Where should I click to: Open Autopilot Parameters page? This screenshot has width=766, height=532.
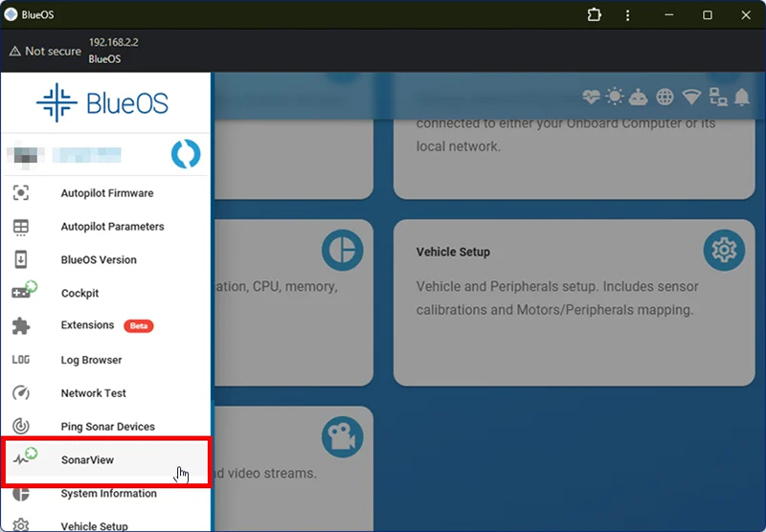(x=112, y=227)
